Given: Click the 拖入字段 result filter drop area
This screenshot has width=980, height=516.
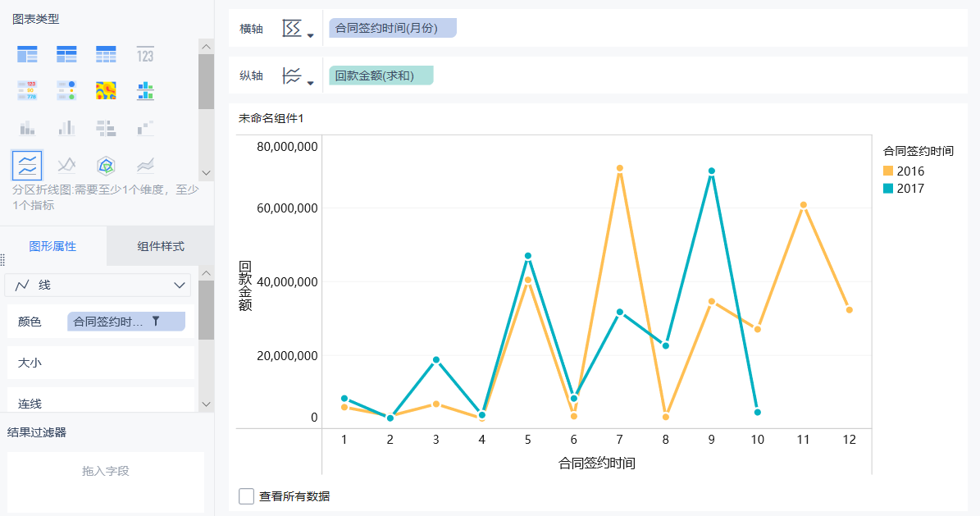Looking at the screenshot, I should (x=106, y=471).
